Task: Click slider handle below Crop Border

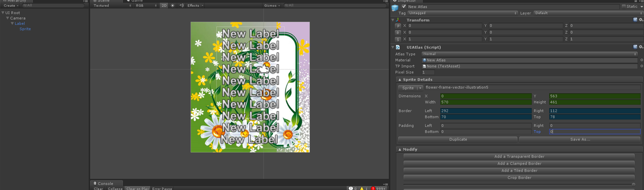Action: click(x=633, y=184)
